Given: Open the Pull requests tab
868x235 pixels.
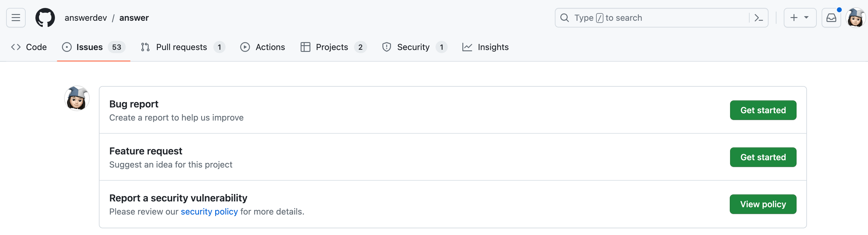Looking at the screenshot, I should pyautogui.click(x=182, y=47).
